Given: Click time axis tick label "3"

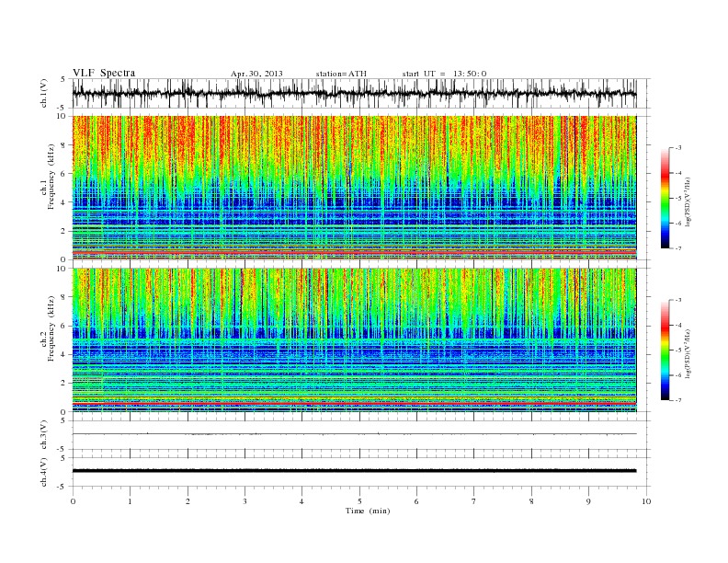Looking at the screenshot, I should (245, 501).
